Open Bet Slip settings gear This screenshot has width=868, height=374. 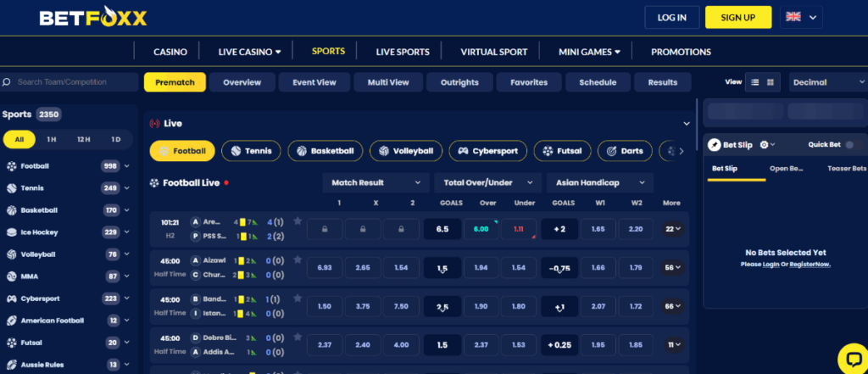point(764,145)
